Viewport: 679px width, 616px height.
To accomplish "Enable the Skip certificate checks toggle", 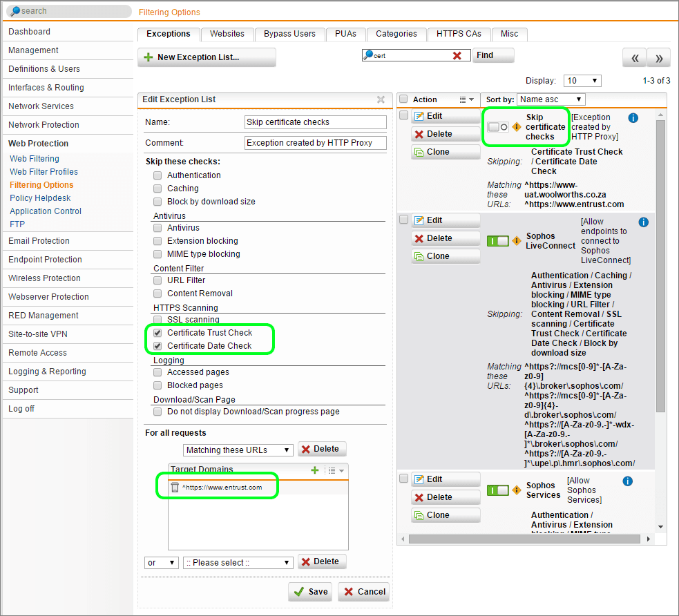I will [x=497, y=127].
